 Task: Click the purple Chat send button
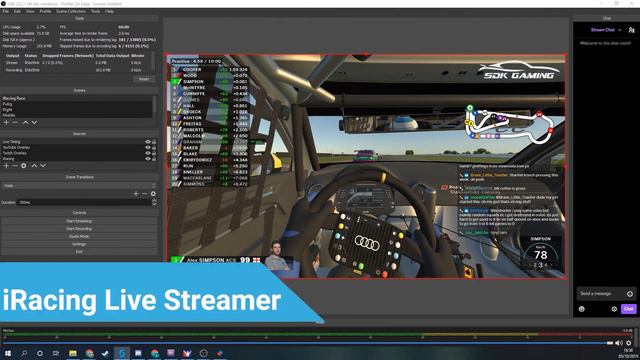628,309
